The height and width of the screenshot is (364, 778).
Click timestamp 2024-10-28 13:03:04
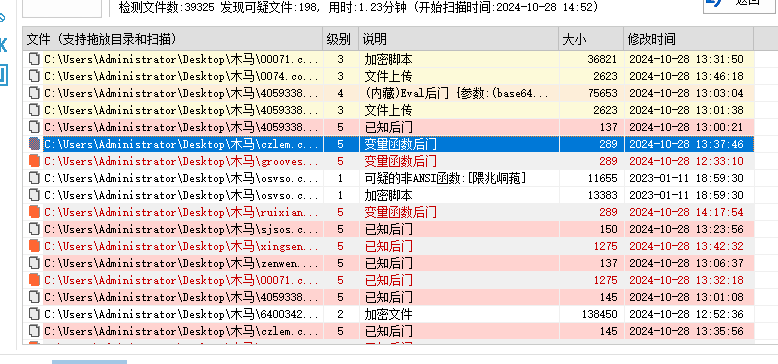(x=686, y=93)
